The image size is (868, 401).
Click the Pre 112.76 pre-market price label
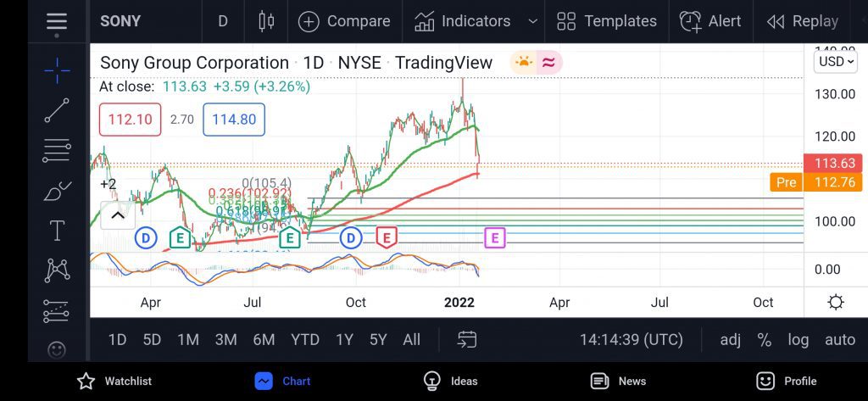tap(816, 182)
